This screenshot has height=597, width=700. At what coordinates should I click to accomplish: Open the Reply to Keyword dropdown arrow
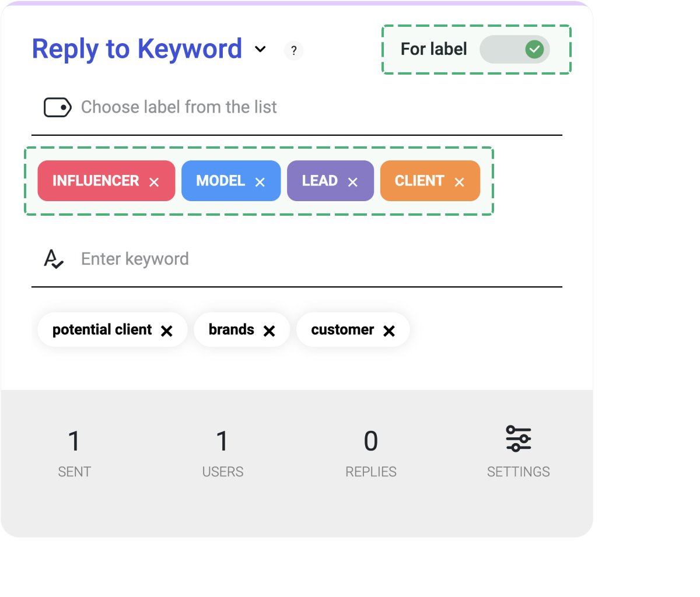click(x=261, y=50)
